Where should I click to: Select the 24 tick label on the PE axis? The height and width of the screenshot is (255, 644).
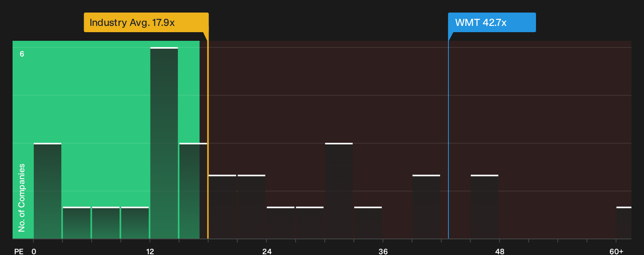tap(267, 251)
